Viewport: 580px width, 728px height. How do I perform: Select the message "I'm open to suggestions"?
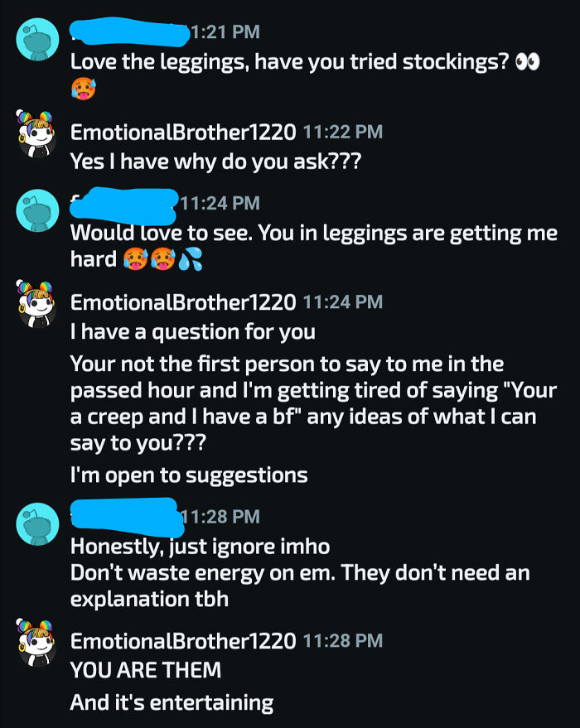pos(189,475)
